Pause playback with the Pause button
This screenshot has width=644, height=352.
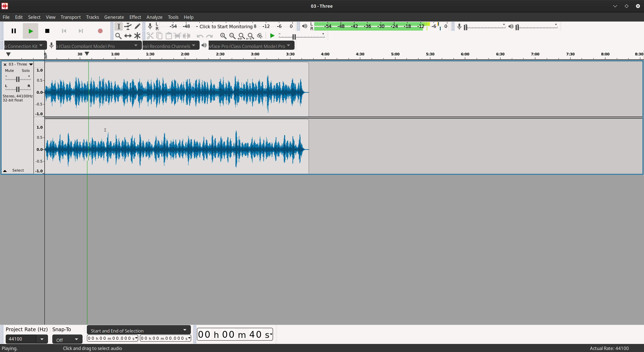(14, 31)
